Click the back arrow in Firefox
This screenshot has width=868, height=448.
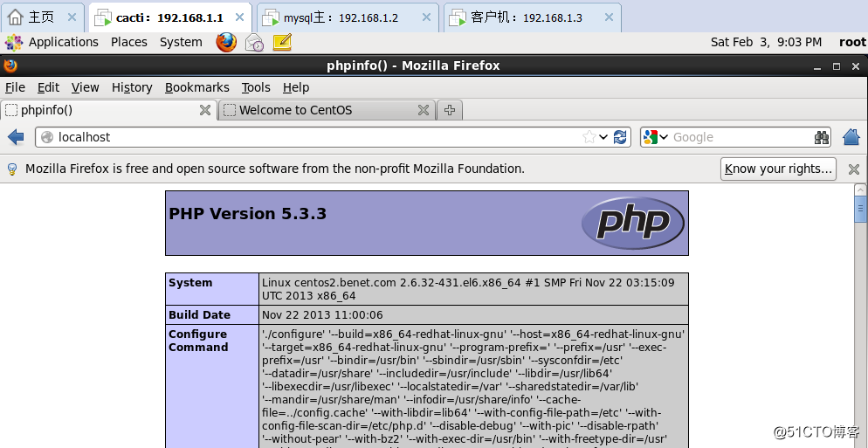coord(16,137)
